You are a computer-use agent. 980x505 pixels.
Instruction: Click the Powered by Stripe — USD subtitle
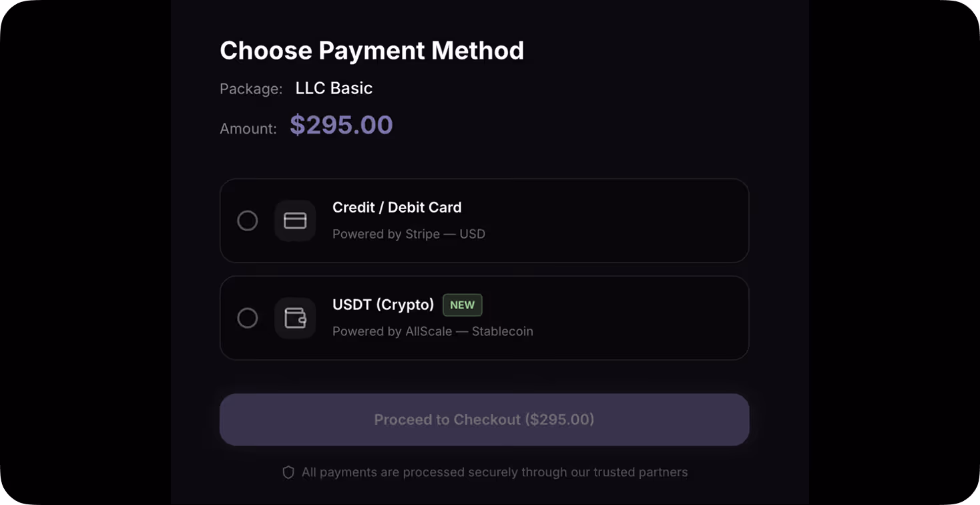click(x=409, y=234)
